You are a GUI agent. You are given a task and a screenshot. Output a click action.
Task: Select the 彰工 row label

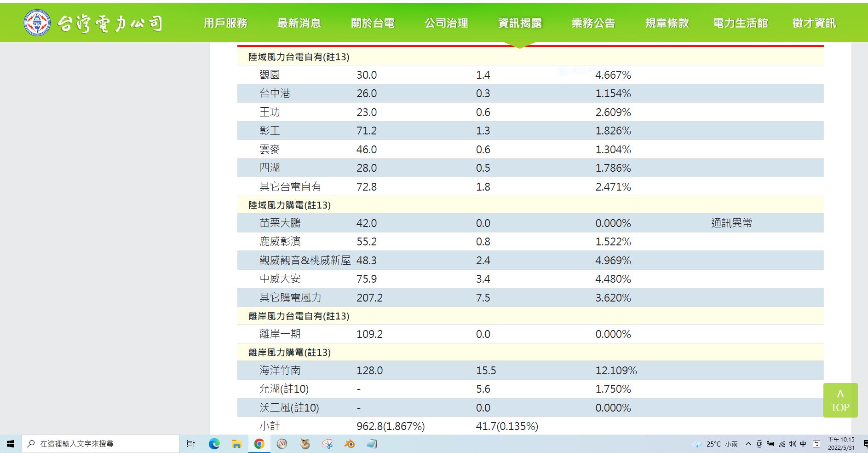click(x=270, y=131)
